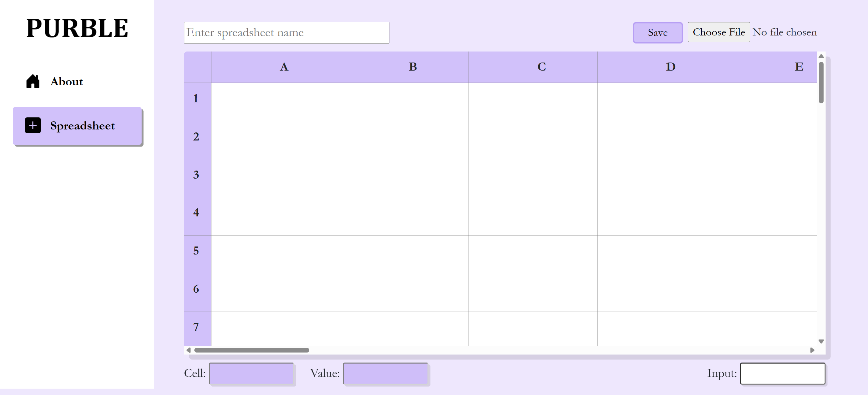The height and width of the screenshot is (395, 868).
Task: Select cell C4 in the grid
Action: tap(533, 216)
